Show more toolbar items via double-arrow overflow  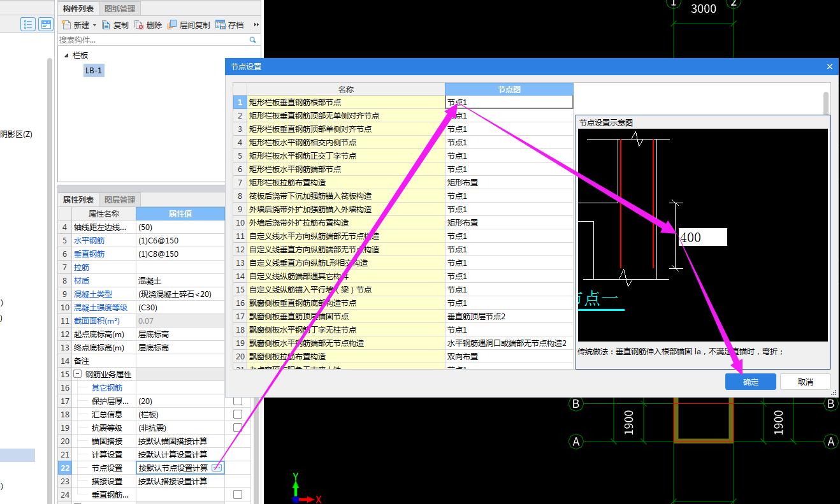point(256,25)
